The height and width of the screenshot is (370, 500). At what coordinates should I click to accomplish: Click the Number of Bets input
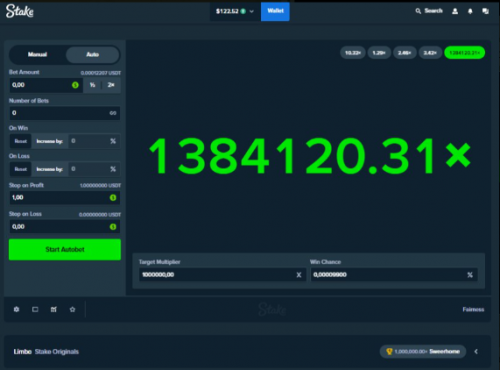click(65, 113)
